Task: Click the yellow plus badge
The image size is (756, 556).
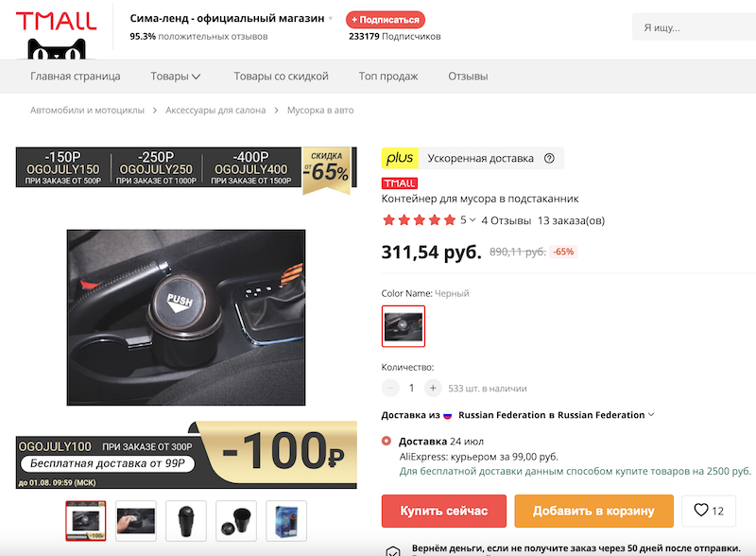Action: coord(400,158)
